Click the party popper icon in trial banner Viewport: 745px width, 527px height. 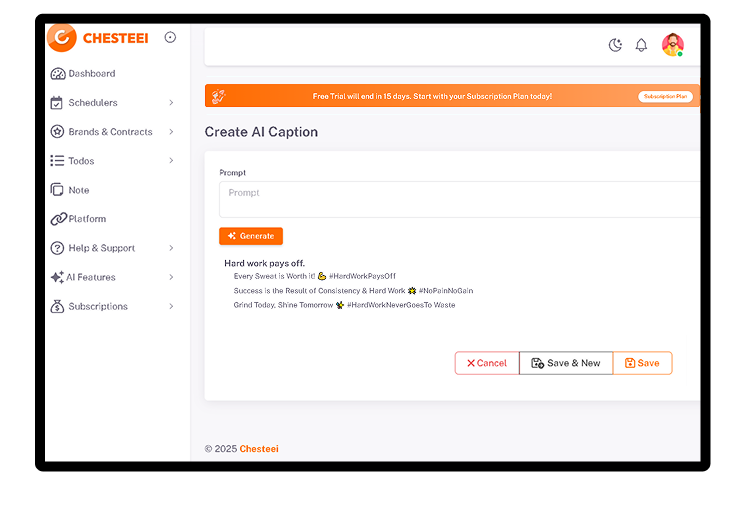click(x=219, y=96)
